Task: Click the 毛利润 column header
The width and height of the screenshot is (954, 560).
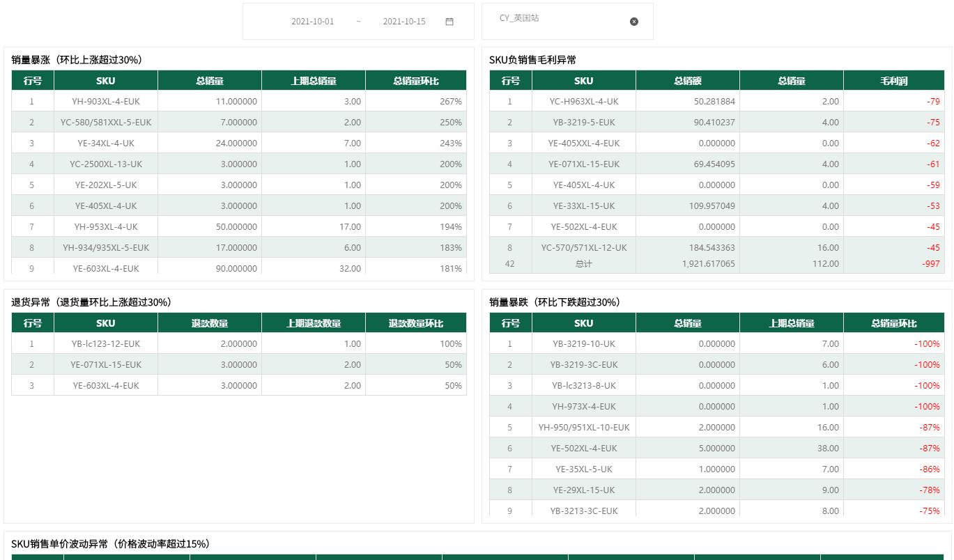Action: [x=894, y=81]
